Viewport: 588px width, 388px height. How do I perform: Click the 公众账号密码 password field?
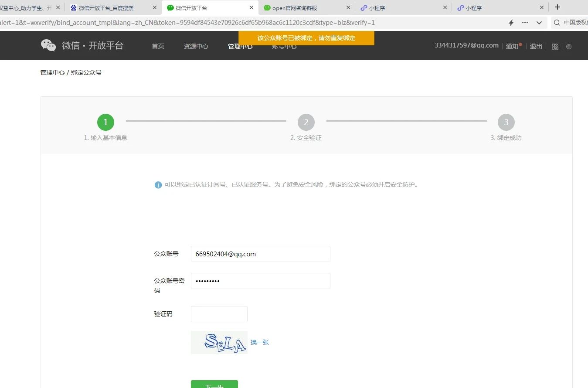point(260,281)
